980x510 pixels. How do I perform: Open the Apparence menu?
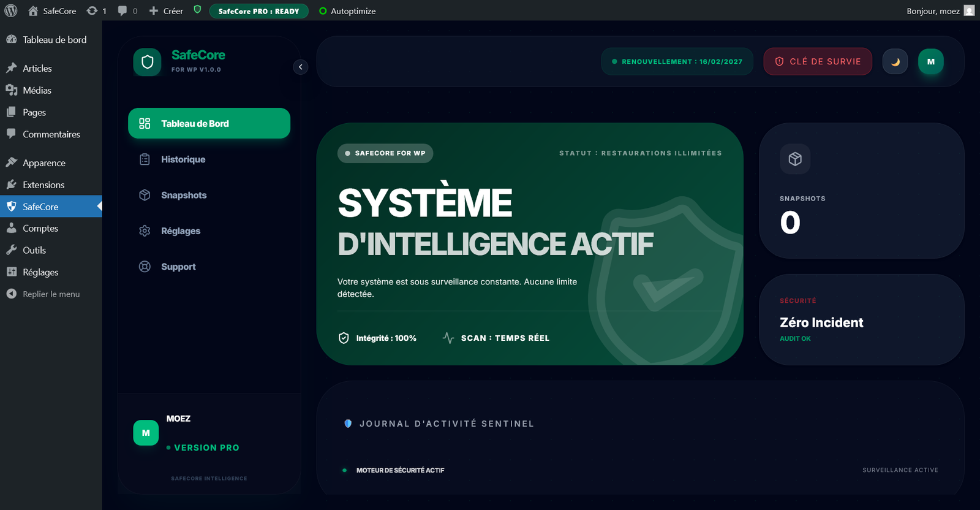coord(51,162)
